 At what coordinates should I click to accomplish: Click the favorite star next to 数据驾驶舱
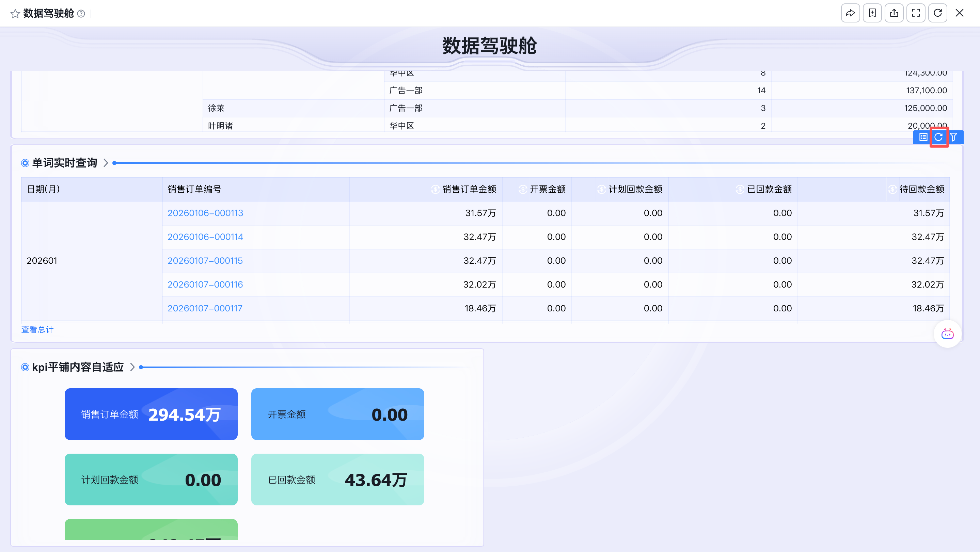[15, 14]
